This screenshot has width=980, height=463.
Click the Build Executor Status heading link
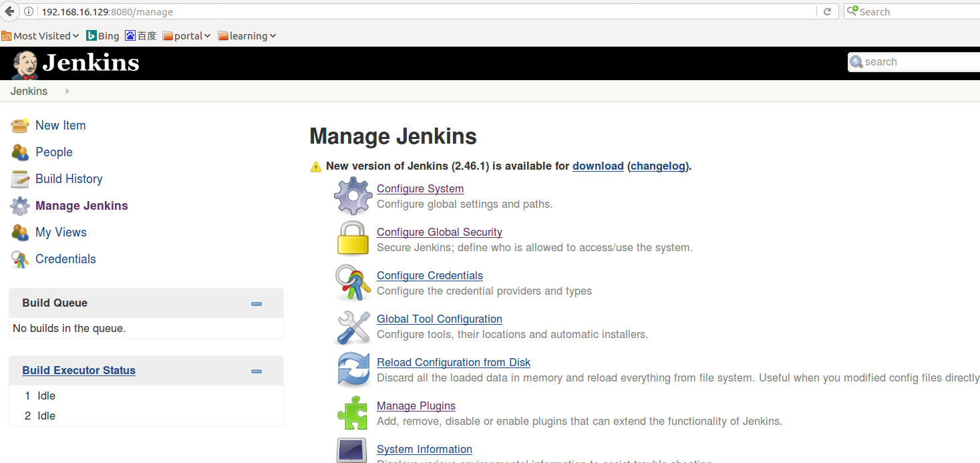(x=79, y=371)
